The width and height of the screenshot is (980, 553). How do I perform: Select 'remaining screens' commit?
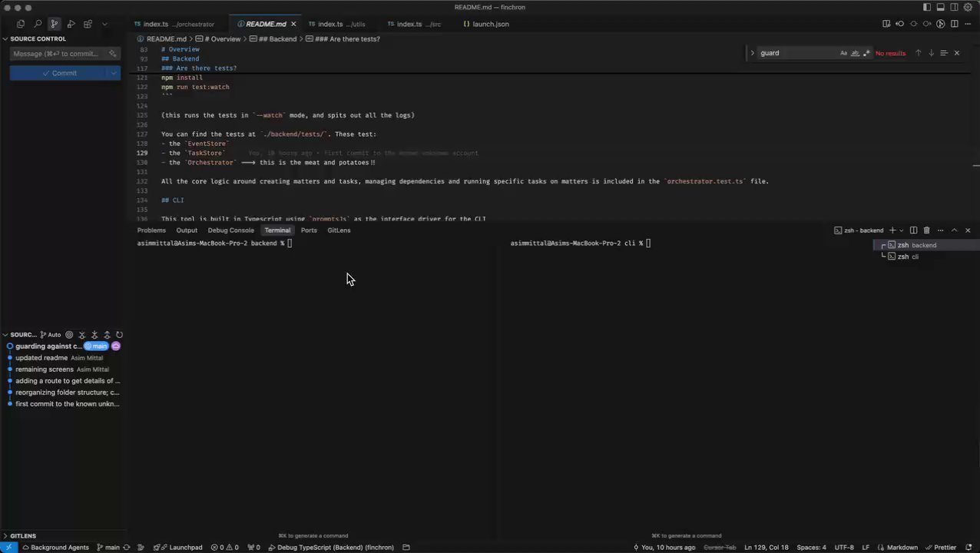[45, 369]
